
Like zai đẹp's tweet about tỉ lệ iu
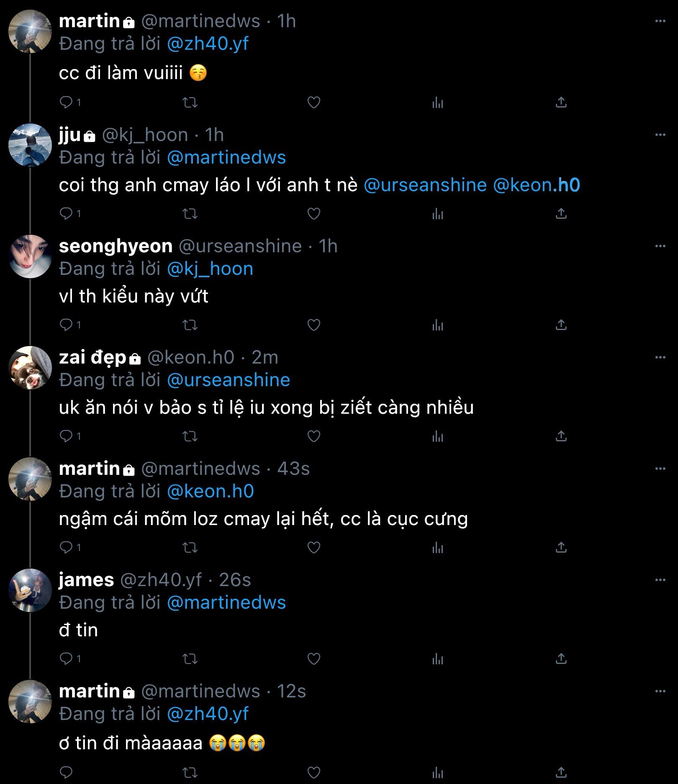(x=313, y=436)
